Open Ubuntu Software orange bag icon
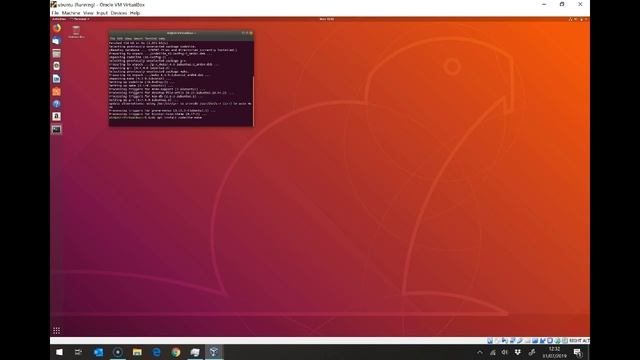The image size is (640, 360). (57, 91)
